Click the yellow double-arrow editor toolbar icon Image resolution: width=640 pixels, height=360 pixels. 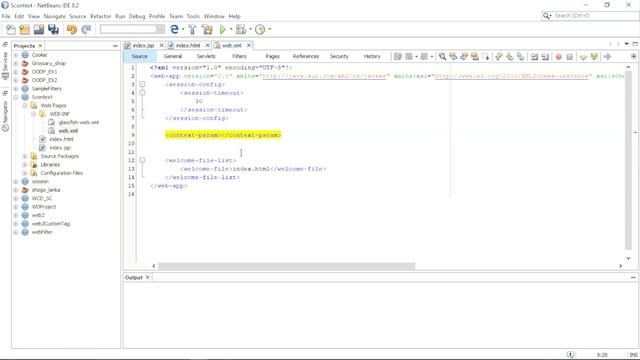[594, 57]
